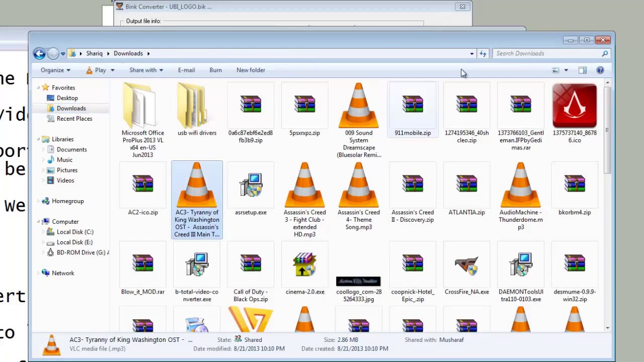
Task: Click the Play button in toolbar
Action: [x=96, y=70]
